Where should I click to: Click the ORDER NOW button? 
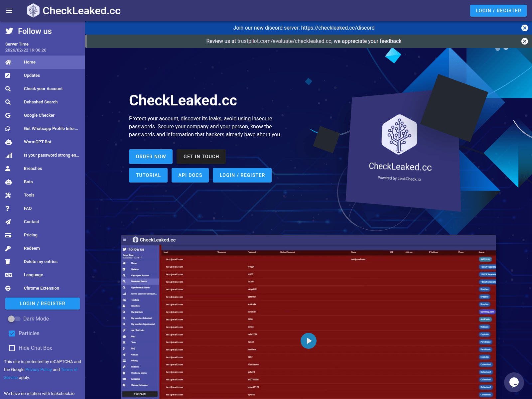point(151,157)
